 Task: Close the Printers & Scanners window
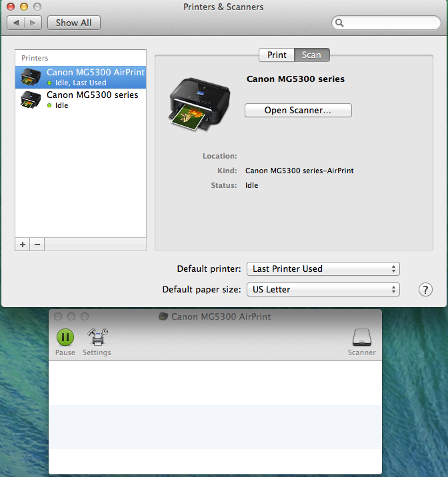point(11,7)
